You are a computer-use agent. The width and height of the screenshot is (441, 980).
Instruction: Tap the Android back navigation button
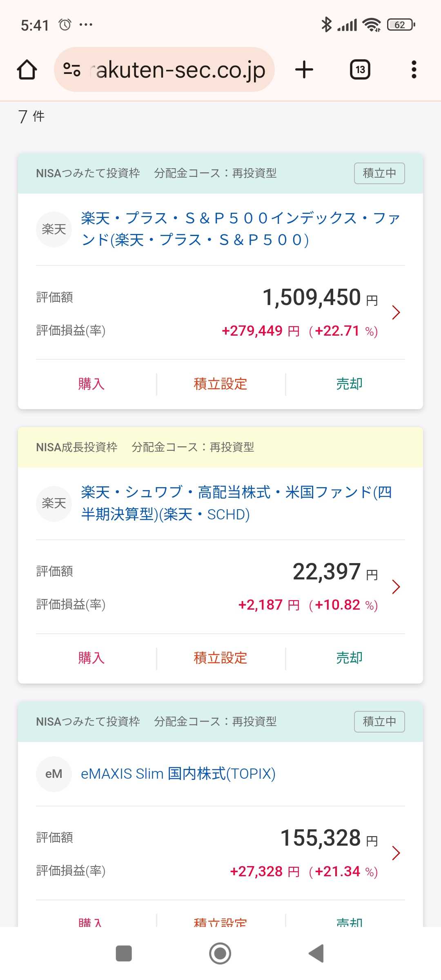tap(316, 953)
